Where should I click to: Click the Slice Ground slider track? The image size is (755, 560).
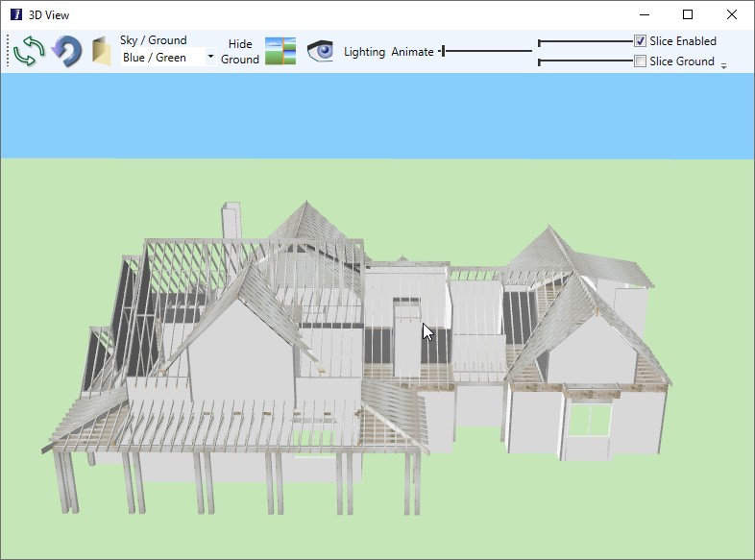(x=585, y=61)
